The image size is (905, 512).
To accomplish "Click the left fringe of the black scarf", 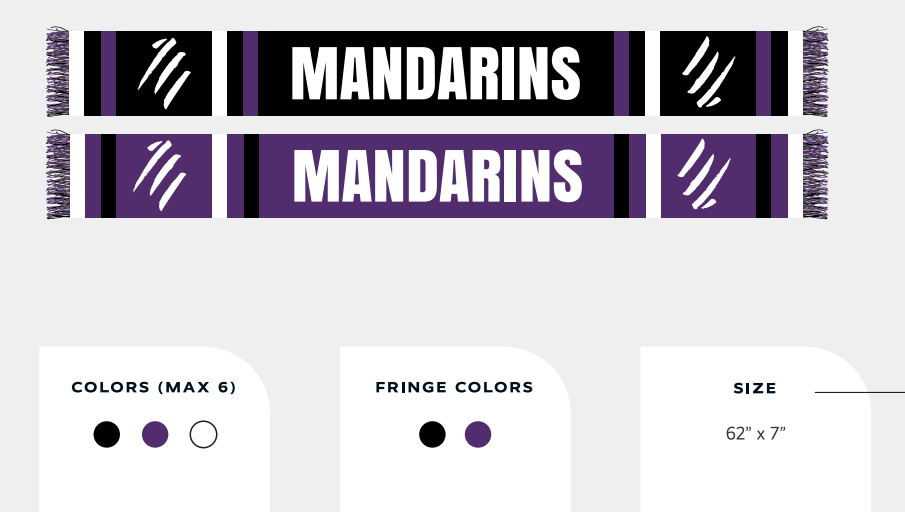I will (x=57, y=73).
